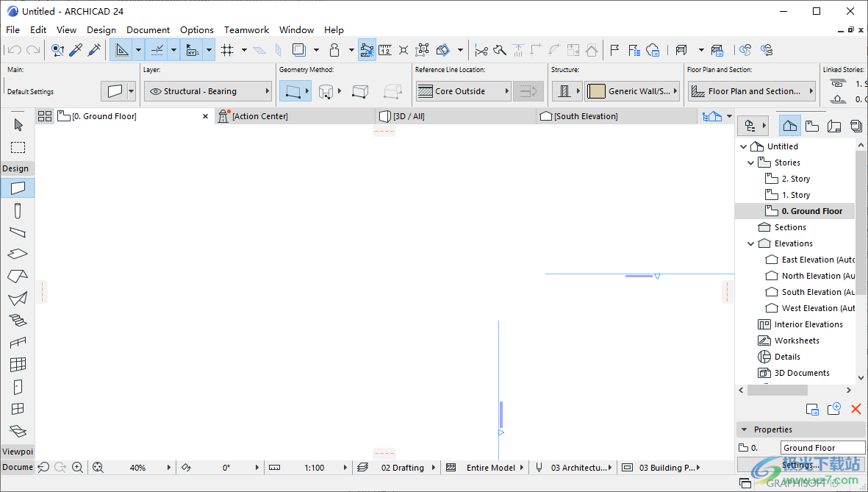Open the Document menu
Viewport: 868px width, 492px height.
pyautogui.click(x=148, y=30)
